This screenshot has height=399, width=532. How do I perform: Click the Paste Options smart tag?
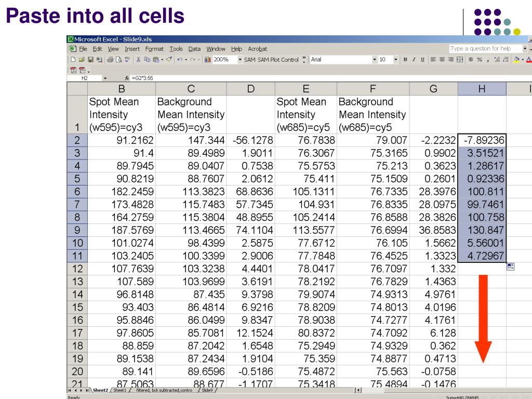(510, 267)
